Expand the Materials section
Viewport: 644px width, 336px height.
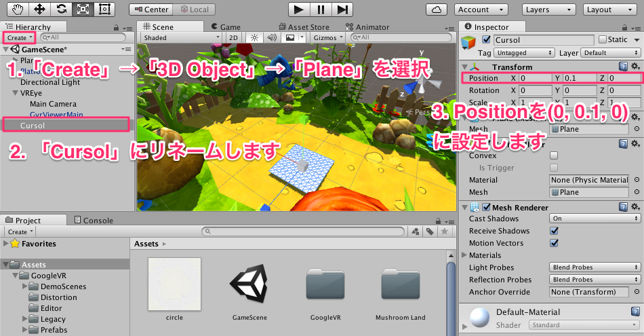click(464, 255)
